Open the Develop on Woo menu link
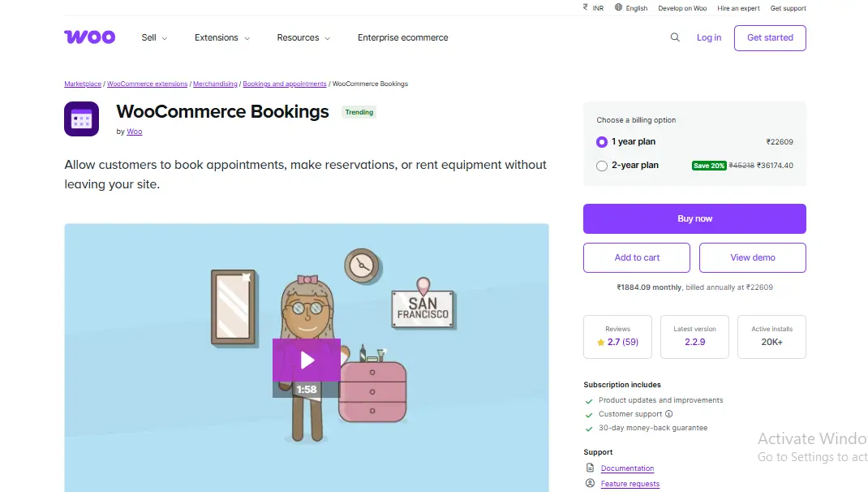868x492 pixels. (x=682, y=8)
